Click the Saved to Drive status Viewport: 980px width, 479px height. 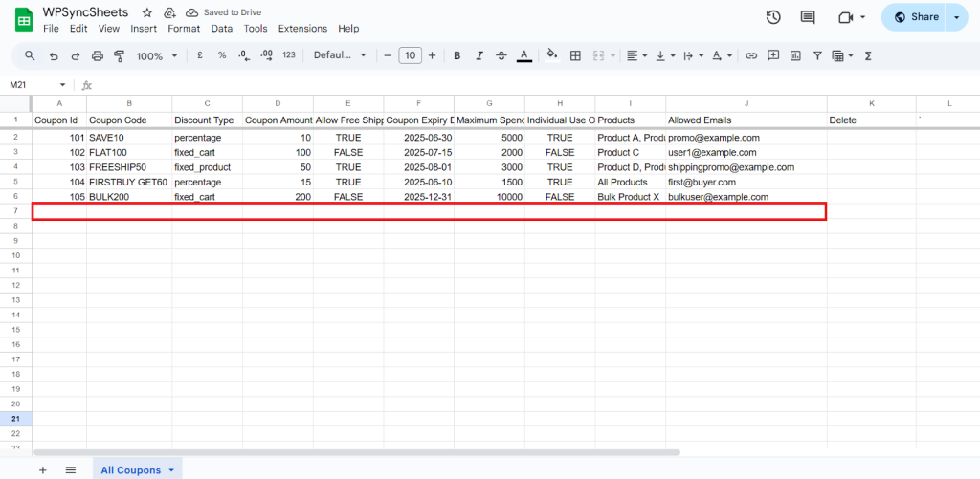(224, 12)
